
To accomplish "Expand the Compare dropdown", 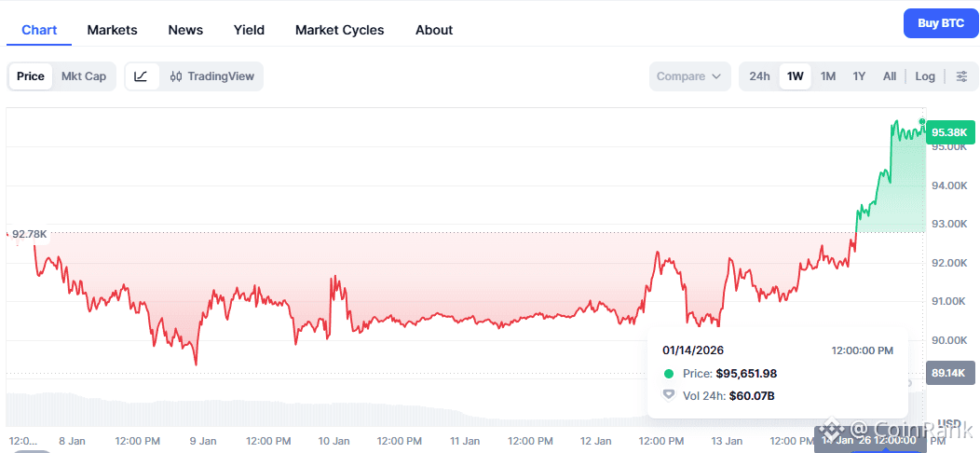I will (x=689, y=76).
